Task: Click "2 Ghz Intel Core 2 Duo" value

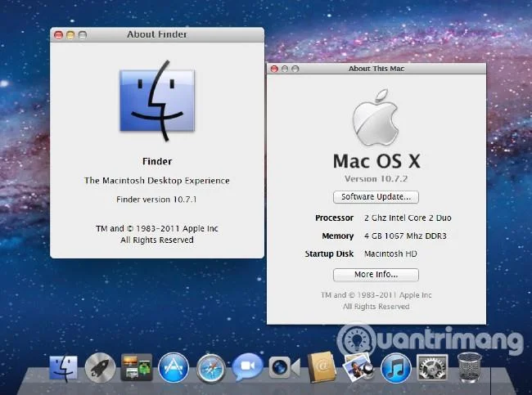Action: (x=408, y=218)
